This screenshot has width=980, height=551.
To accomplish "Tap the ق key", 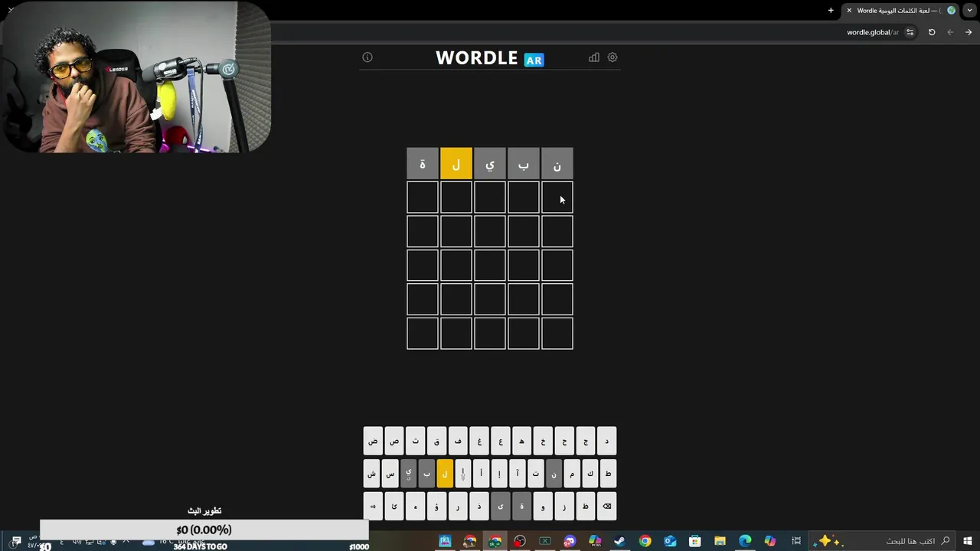I will click(437, 442).
